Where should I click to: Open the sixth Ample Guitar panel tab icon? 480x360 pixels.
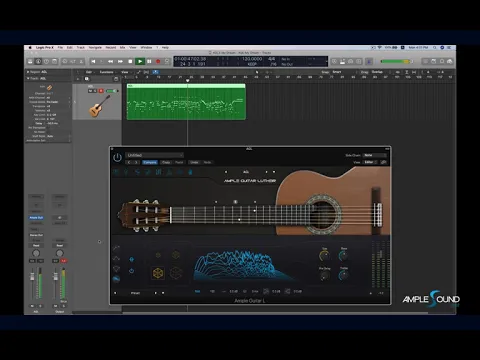coord(169,172)
